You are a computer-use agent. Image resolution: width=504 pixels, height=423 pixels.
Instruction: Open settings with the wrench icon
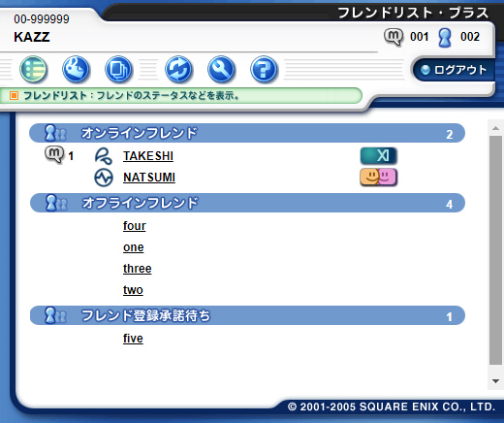[221, 69]
